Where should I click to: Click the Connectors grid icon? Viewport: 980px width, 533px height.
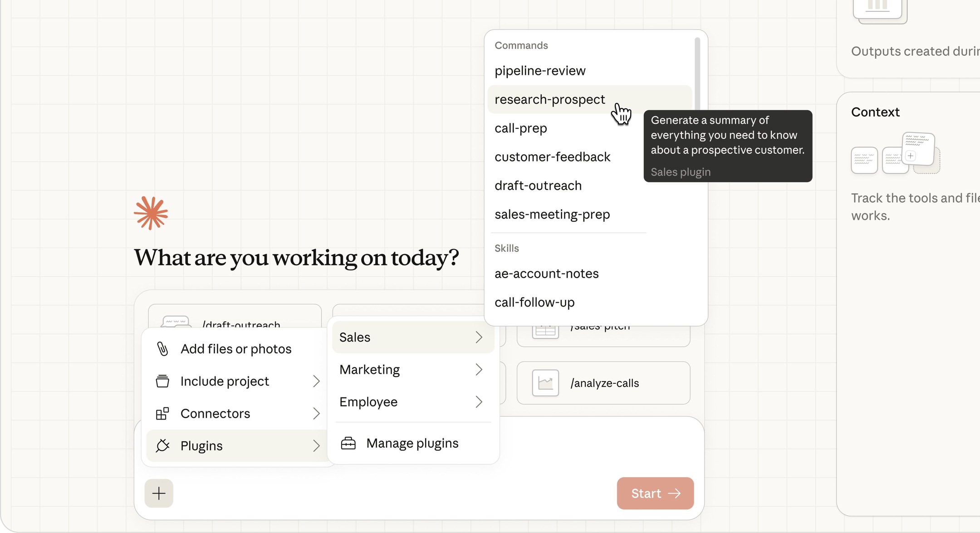coord(162,413)
